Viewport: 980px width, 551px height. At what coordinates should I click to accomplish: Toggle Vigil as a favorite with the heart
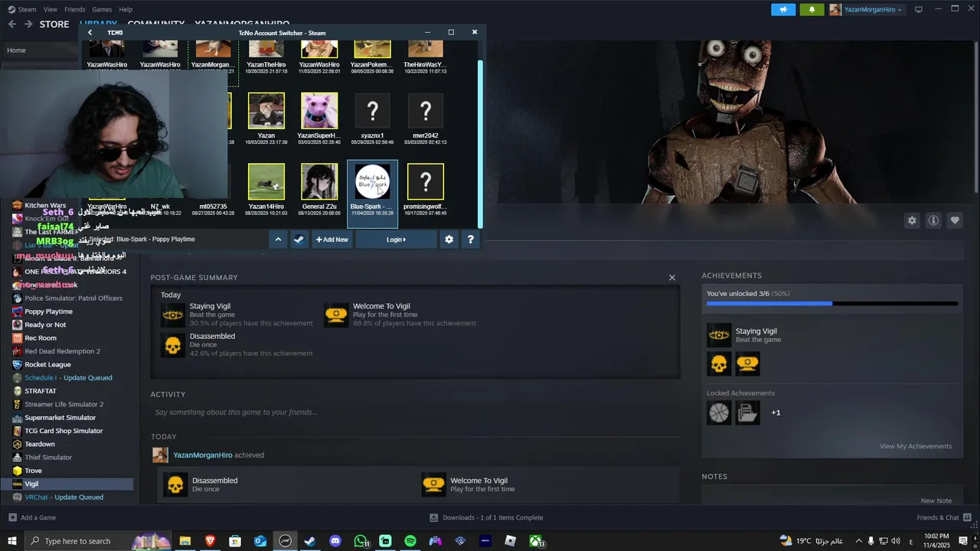click(955, 220)
